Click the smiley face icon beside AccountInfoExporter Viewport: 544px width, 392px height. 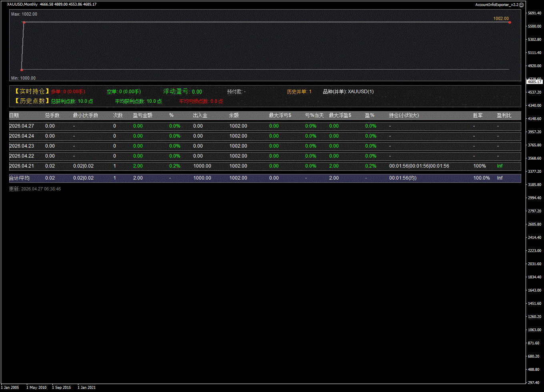[x=521, y=5]
